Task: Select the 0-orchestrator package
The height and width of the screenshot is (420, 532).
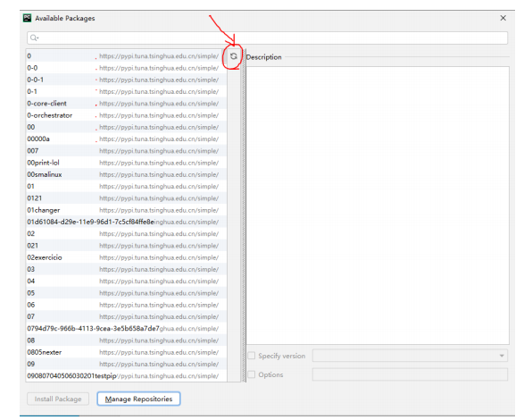Action: [x=126, y=115]
